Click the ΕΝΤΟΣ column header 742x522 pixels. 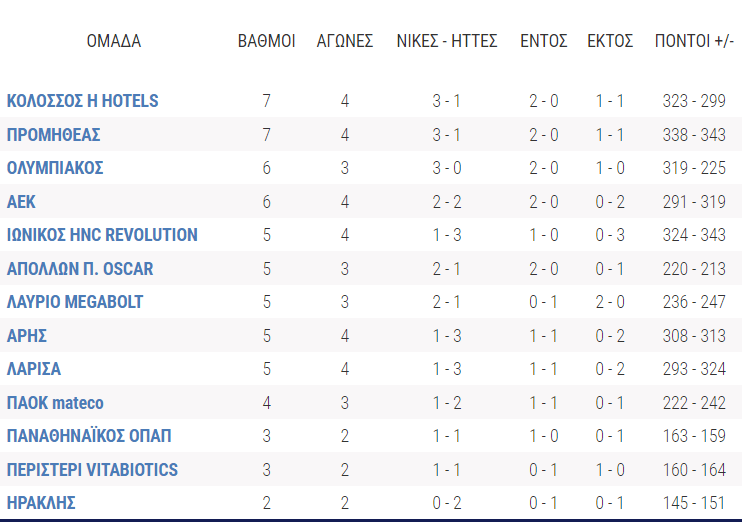pos(544,41)
